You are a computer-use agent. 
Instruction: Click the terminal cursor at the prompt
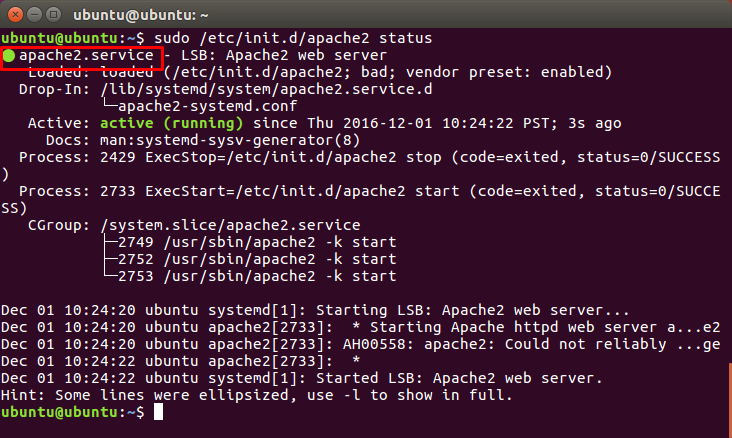tap(158, 412)
